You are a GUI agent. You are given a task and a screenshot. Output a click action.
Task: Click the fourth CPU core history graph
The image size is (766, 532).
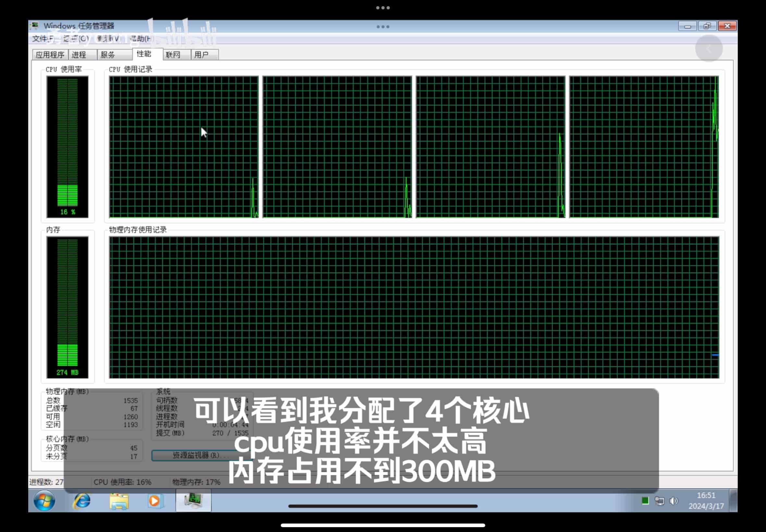tap(644, 147)
